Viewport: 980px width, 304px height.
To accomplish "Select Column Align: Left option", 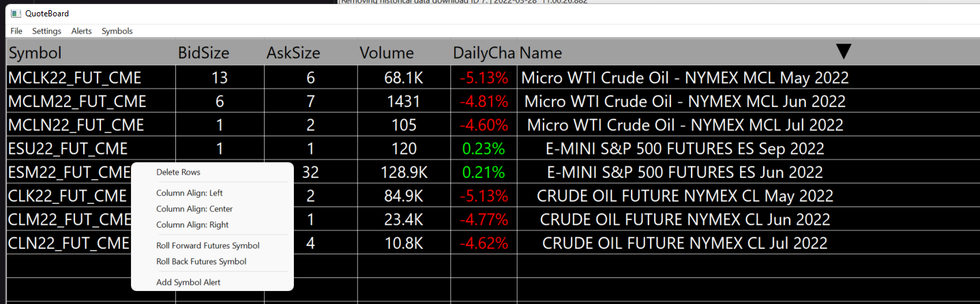I will (x=189, y=193).
